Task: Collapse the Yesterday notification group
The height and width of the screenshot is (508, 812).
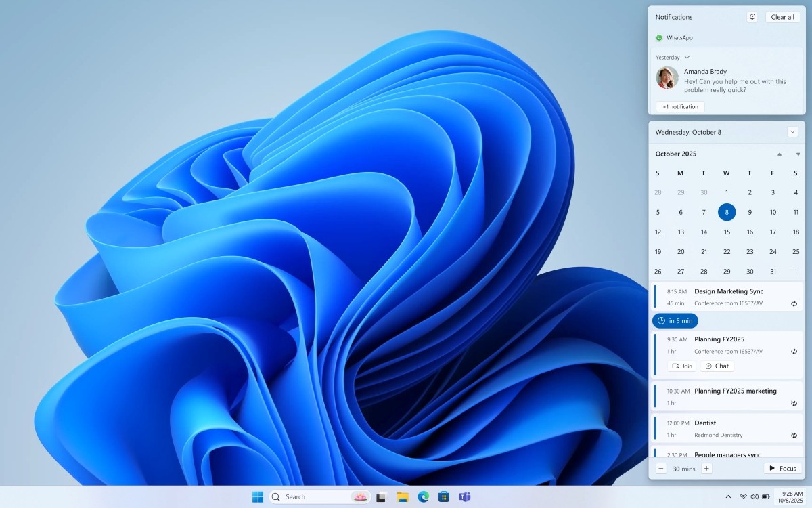Action: coord(687,57)
